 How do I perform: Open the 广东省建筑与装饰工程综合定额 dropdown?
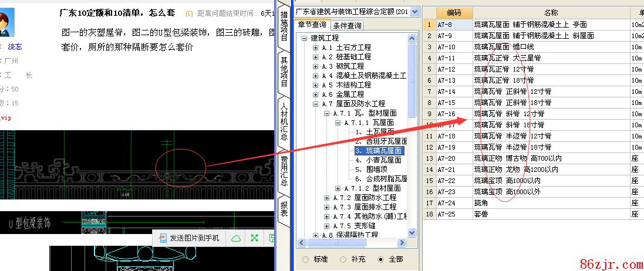coord(415,12)
